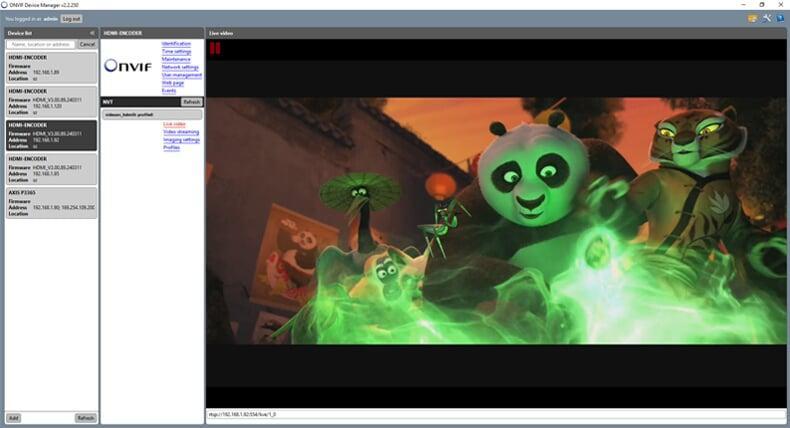Screen dimensions: 790x428
Task: Collapse the Device list panel with the arrow icon
Action: [92, 33]
